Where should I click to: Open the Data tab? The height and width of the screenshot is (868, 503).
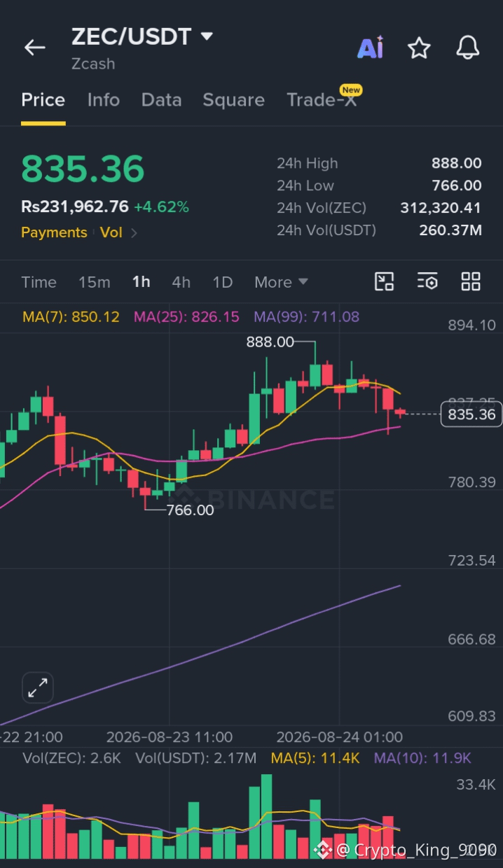[161, 100]
